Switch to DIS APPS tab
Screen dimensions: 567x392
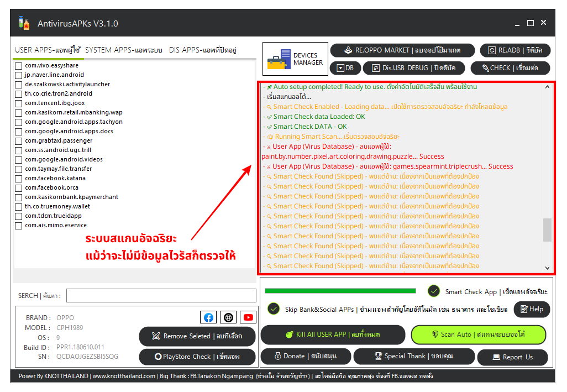click(202, 50)
